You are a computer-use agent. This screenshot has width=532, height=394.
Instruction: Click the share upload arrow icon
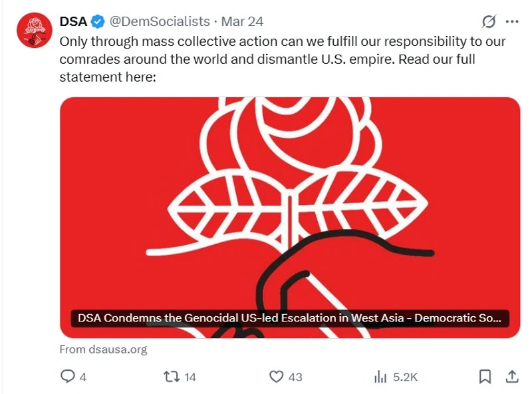[512, 377]
